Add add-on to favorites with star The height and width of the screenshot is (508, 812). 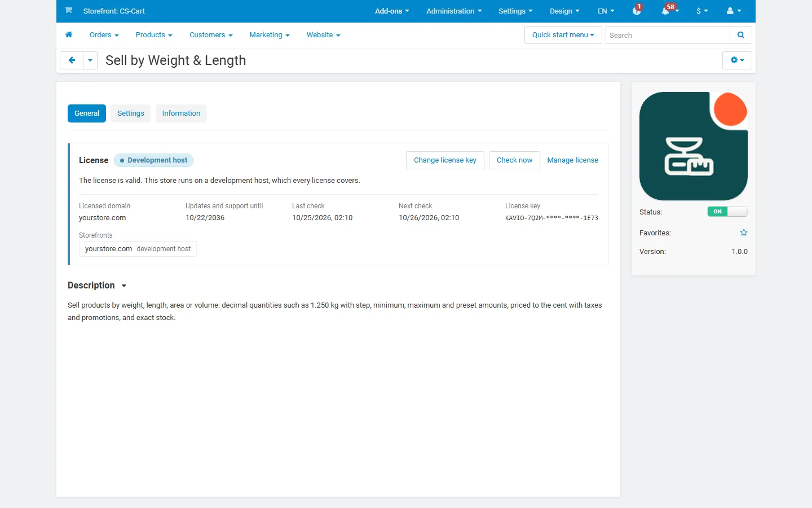pos(744,233)
